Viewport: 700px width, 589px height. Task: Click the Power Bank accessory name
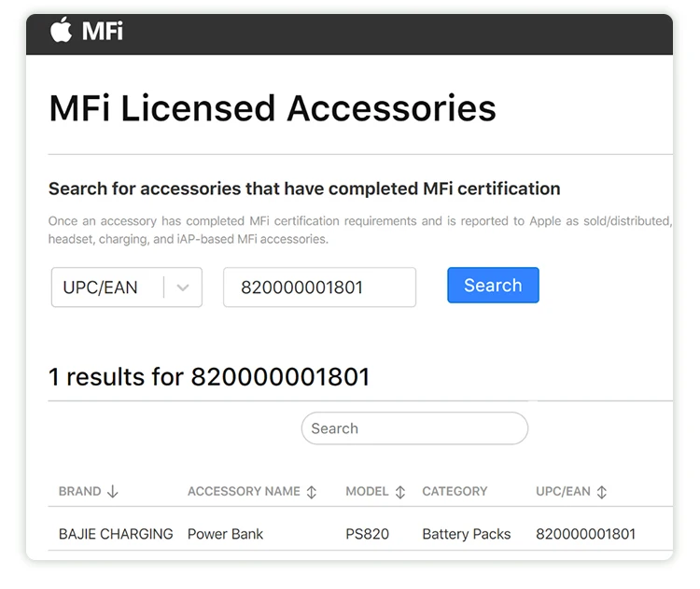(x=225, y=534)
